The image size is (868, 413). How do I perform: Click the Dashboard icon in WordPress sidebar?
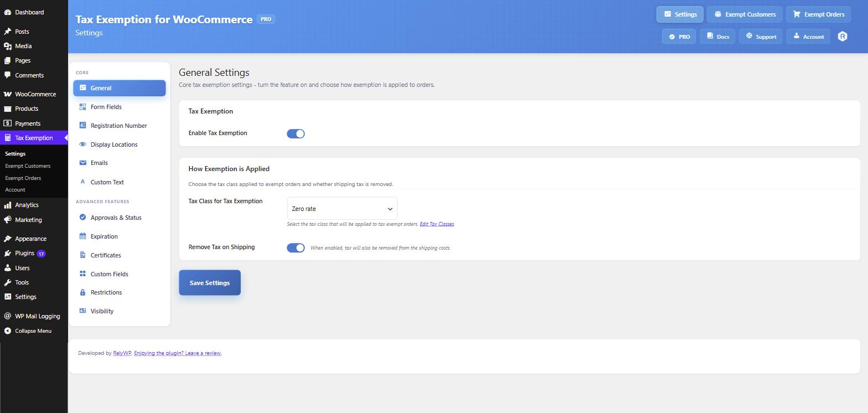(7, 12)
